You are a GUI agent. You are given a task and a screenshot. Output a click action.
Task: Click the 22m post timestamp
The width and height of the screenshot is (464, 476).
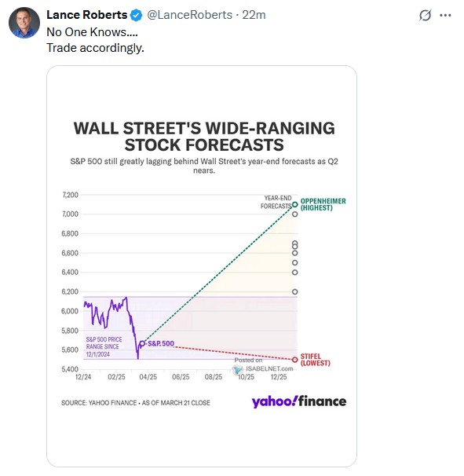click(254, 15)
